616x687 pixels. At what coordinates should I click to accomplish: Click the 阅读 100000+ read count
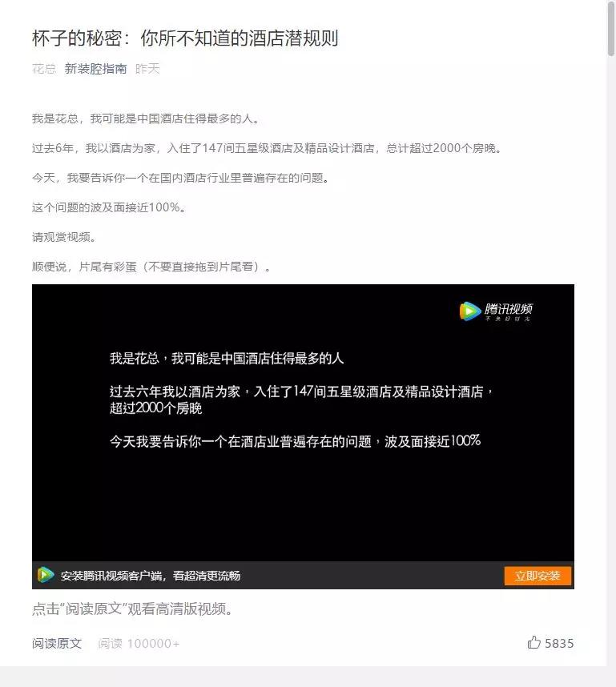[x=139, y=643]
